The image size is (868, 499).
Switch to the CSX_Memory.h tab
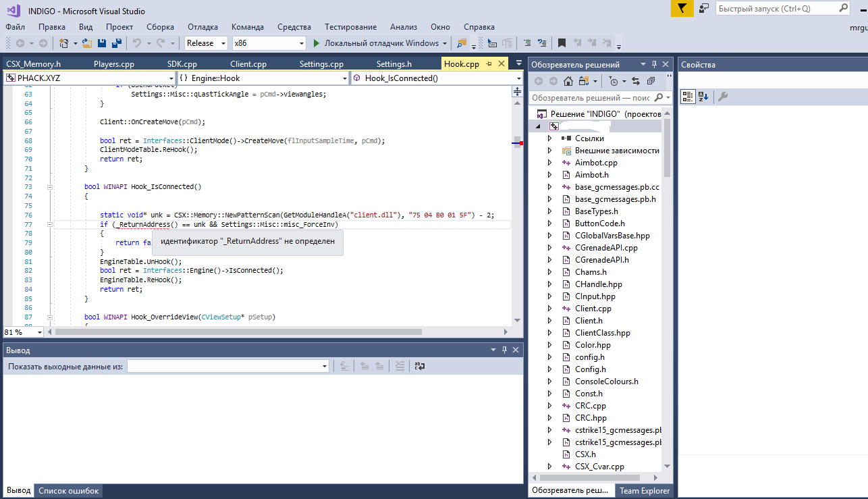tap(33, 64)
